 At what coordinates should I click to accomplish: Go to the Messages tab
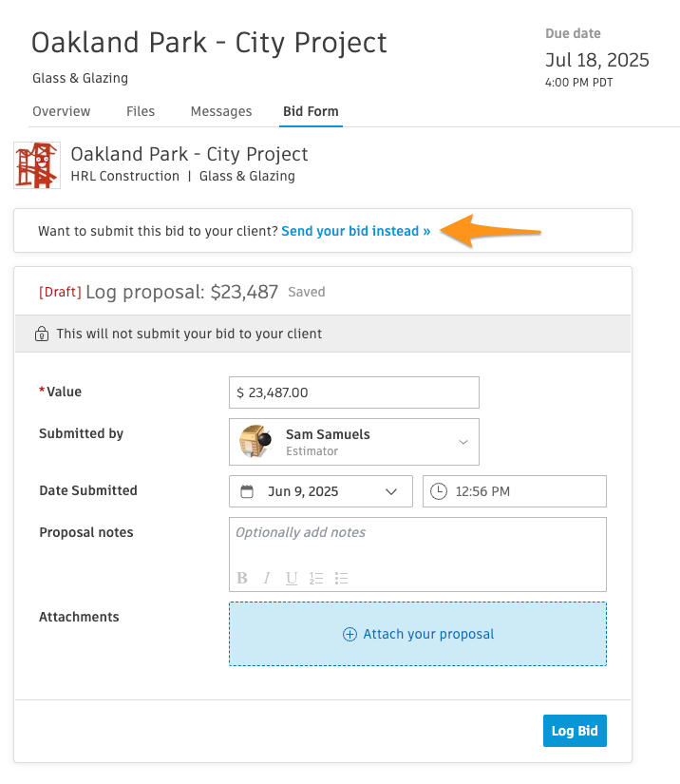pos(221,111)
